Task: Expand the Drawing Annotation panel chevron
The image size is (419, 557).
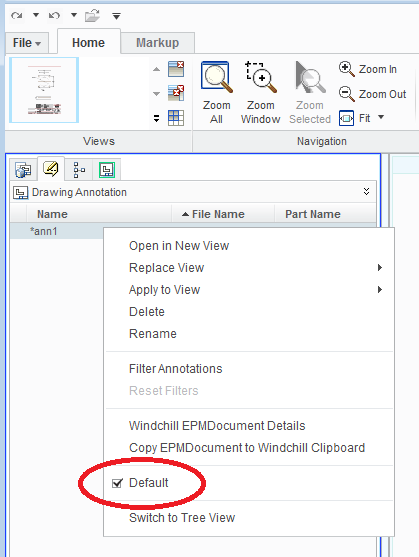Action: 366,192
